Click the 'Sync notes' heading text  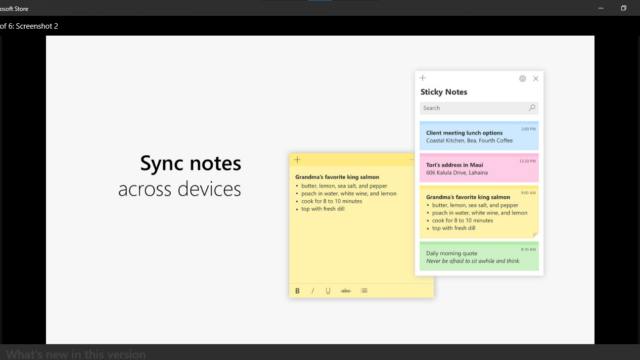(191, 163)
